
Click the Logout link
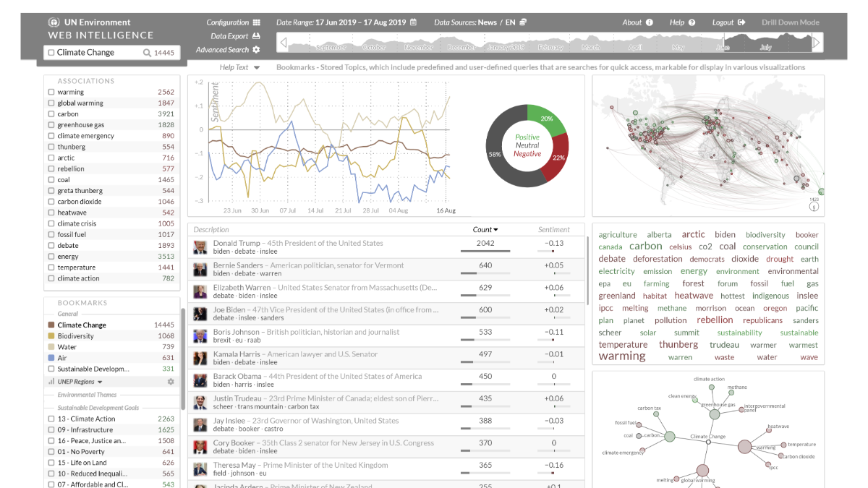tap(723, 22)
